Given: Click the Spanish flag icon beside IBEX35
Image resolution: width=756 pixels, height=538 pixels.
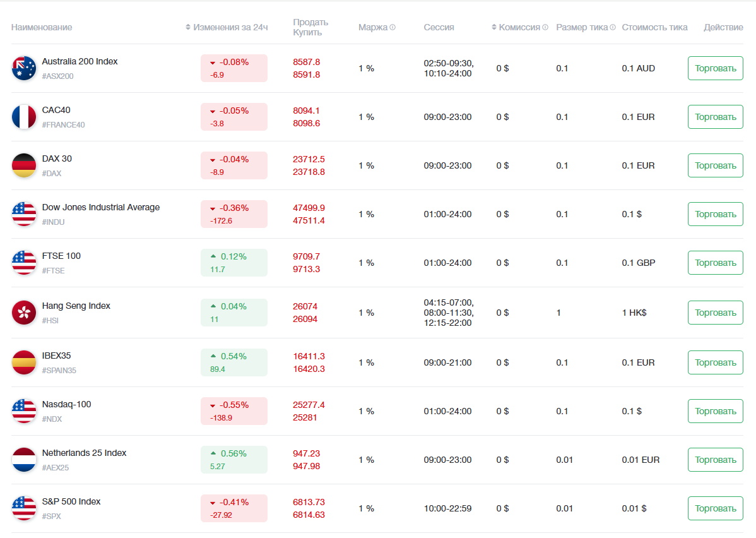Looking at the screenshot, I should click(x=24, y=362).
